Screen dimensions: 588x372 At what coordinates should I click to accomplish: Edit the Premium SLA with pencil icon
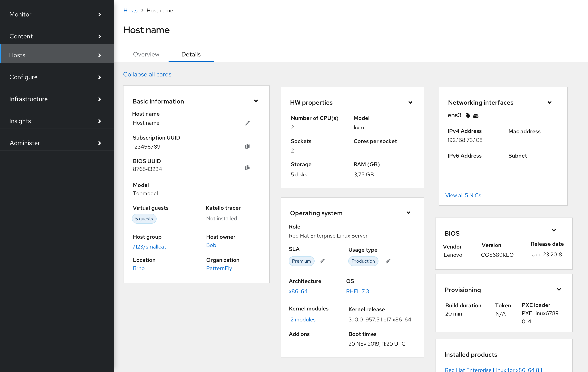tap(322, 261)
